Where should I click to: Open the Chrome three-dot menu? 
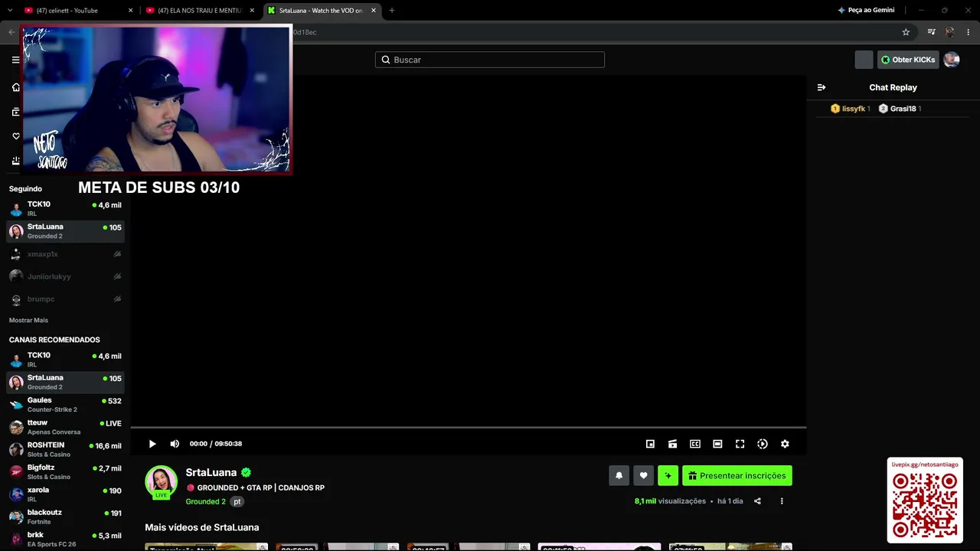[x=969, y=32]
